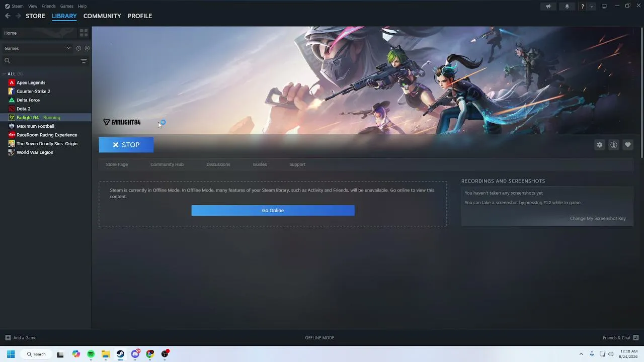The height and width of the screenshot is (362, 644).
Task: Open library Home
Action: pos(39,33)
